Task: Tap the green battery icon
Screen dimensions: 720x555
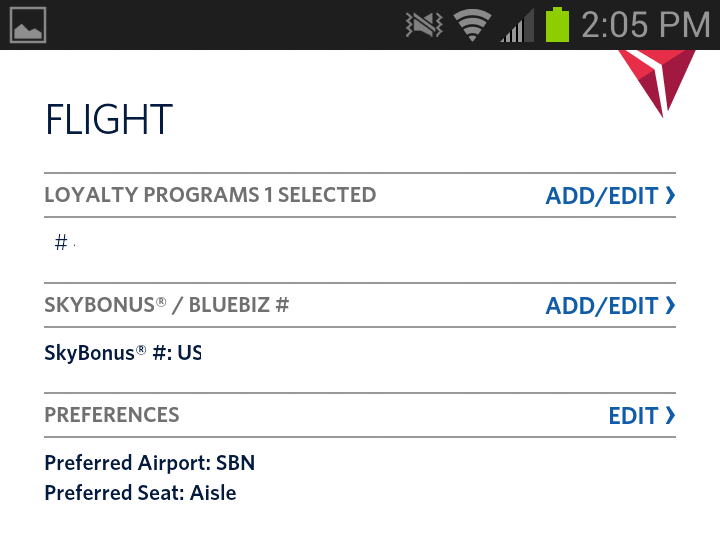Action: pos(557,25)
